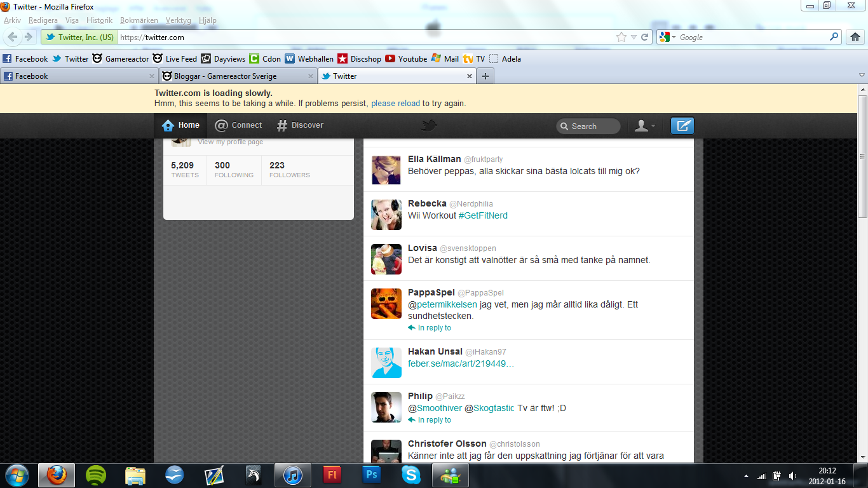Open Windows Explorer folder in taskbar
The height and width of the screenshot is (488, 868).
pyautogui.click(x=135, y=475)
